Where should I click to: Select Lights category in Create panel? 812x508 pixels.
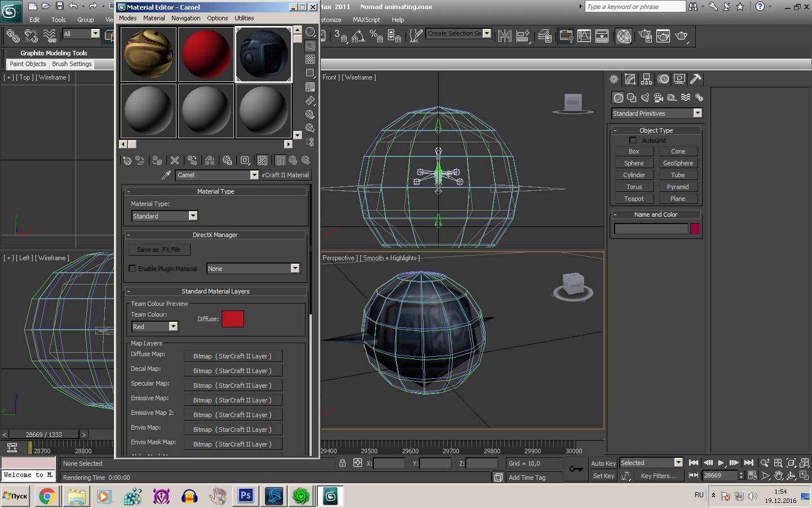point(645,98)
